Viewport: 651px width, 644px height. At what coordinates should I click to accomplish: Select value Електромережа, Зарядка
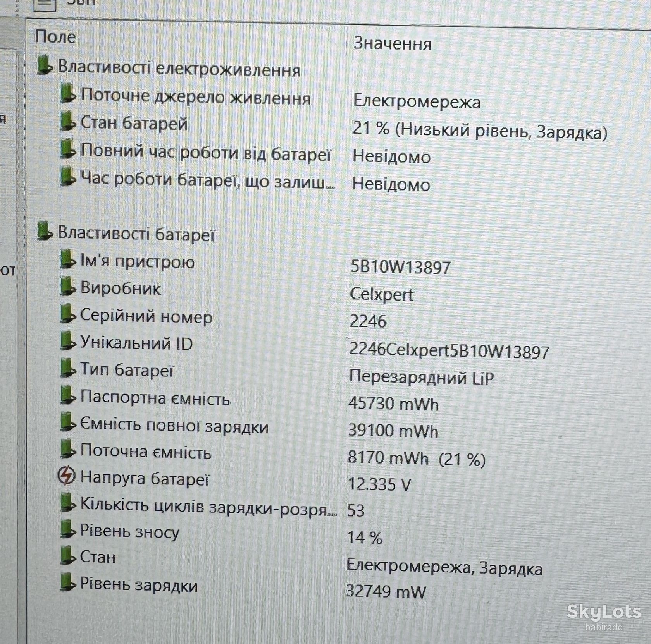point(444,568)
